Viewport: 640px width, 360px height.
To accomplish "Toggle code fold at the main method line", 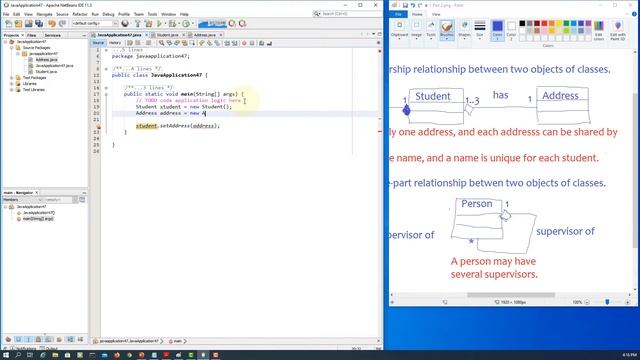I will (x=106, y=94).
